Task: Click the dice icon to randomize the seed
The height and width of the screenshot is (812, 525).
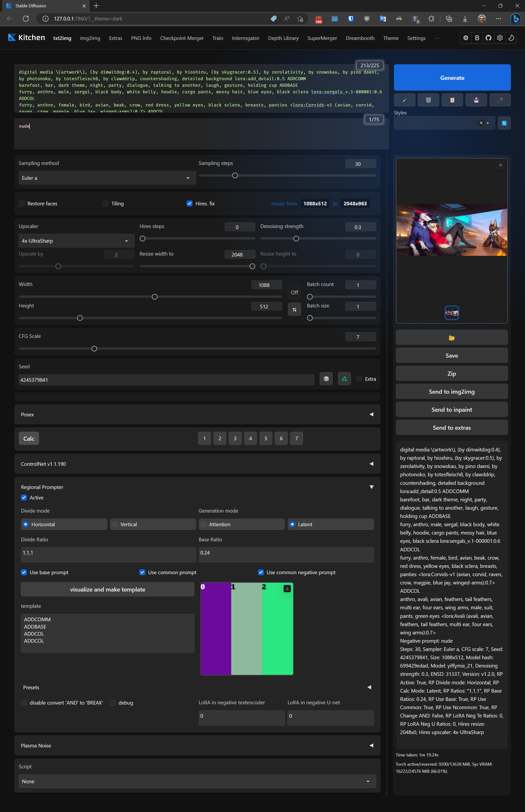Action: pos(326,379)
